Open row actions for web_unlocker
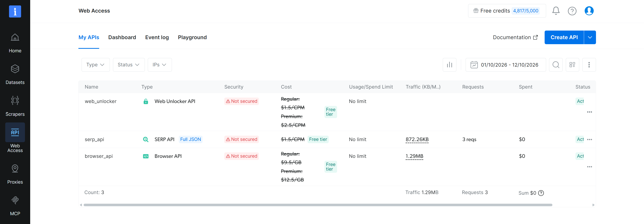The height and width of the screenshot is (224, 644). (x=589, y=112)
